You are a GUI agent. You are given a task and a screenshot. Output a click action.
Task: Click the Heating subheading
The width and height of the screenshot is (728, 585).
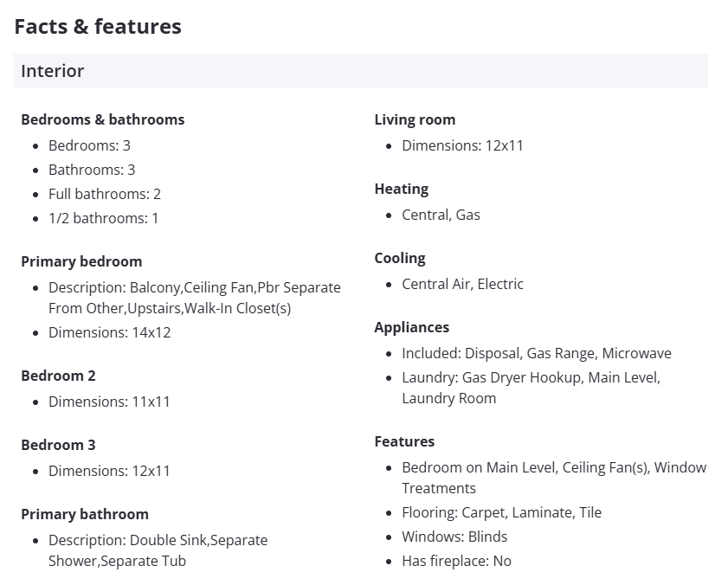pos(401,189)
